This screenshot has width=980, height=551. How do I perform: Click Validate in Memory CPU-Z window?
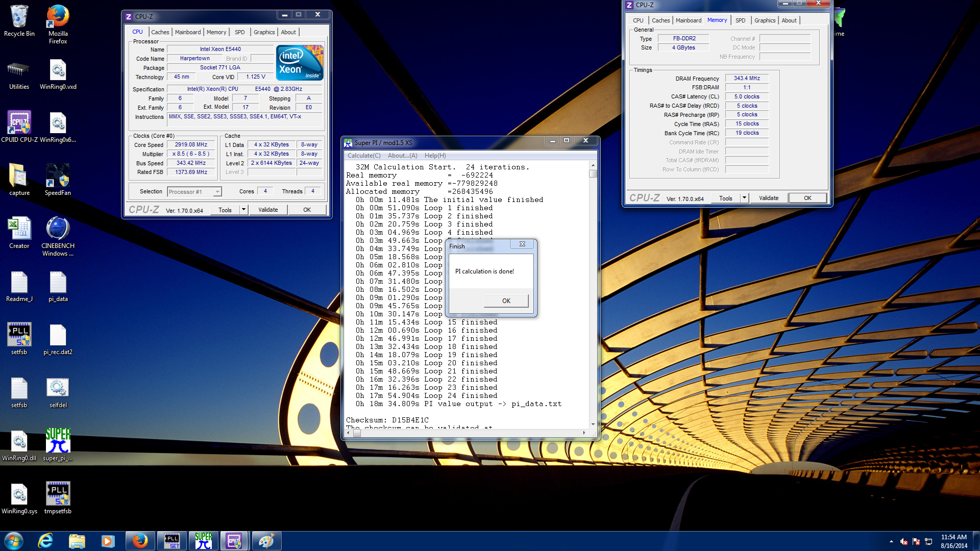[x=769, y=198]
